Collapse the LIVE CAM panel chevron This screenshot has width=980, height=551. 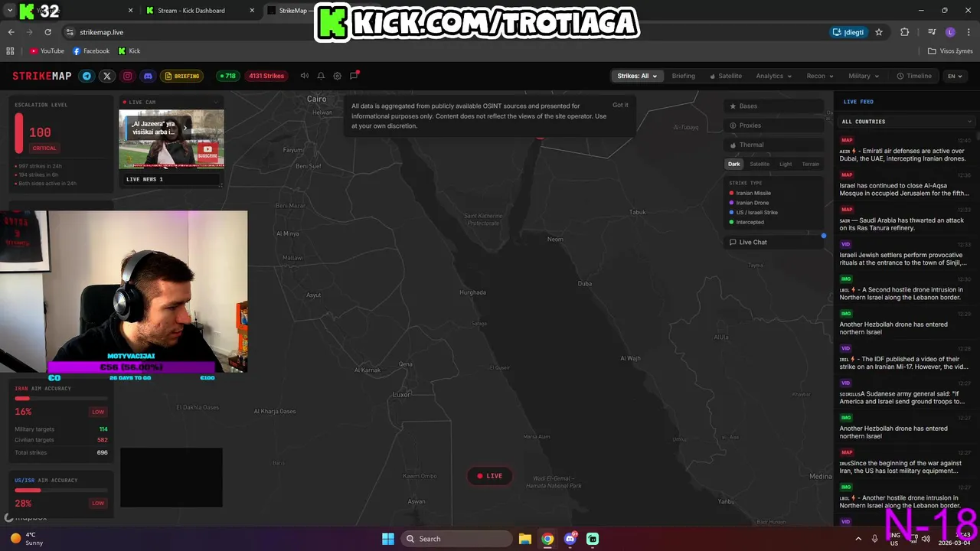click(216, 102)
